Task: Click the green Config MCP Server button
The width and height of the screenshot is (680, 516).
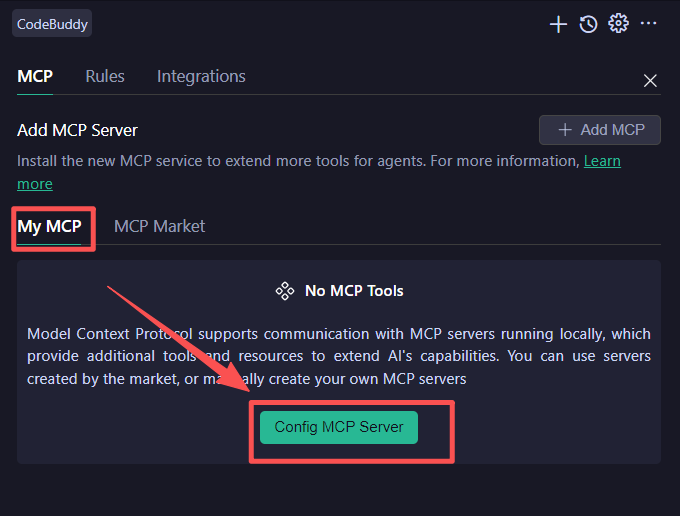Action: click(x=339, y=427)
